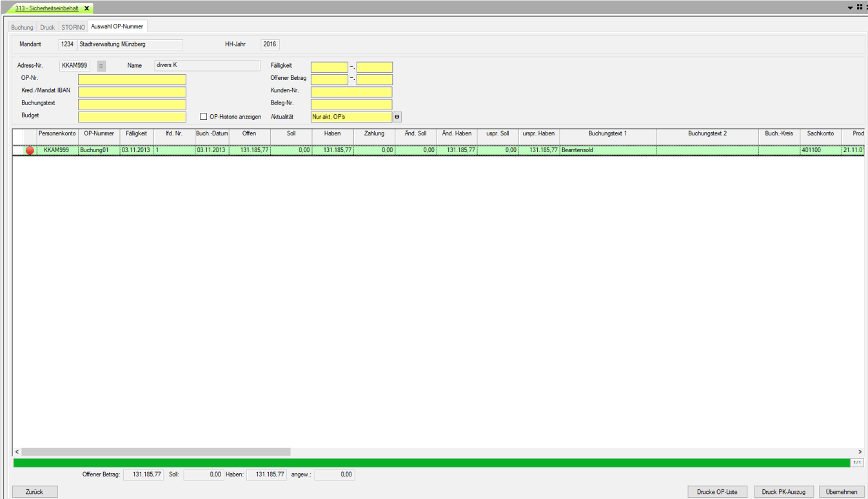The height and width of the screenshot is (499, 868).
Task: Enable the OP-Historie anzeigen checkbox
Action: 204,117
